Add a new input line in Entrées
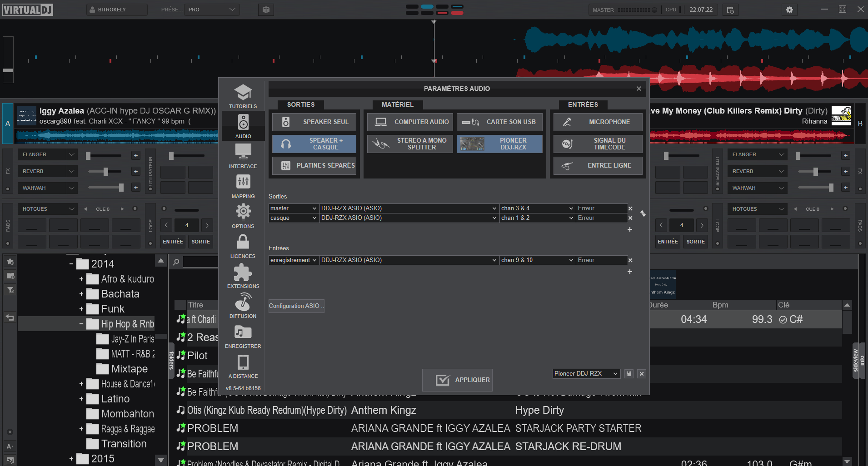 tap(630, 272)
